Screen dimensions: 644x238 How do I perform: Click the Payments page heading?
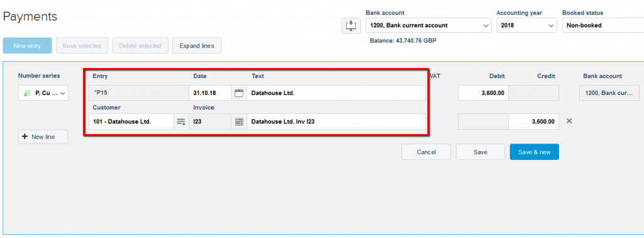30,16
